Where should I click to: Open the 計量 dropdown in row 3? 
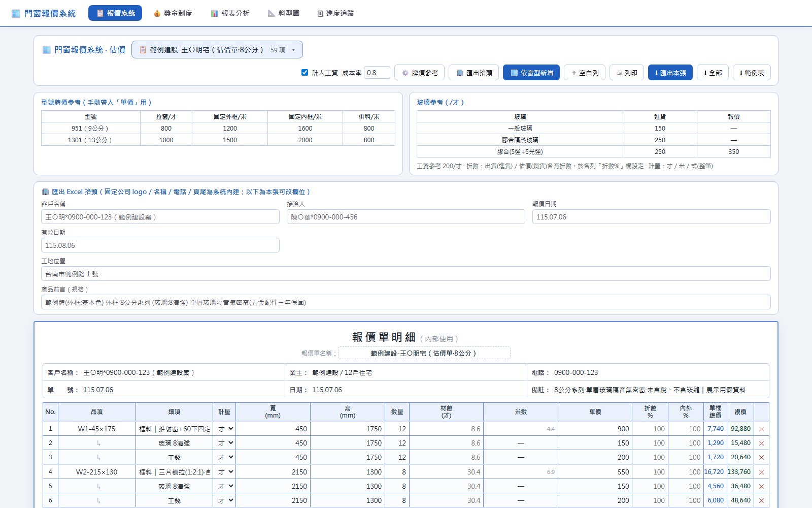tap(225, 457)
